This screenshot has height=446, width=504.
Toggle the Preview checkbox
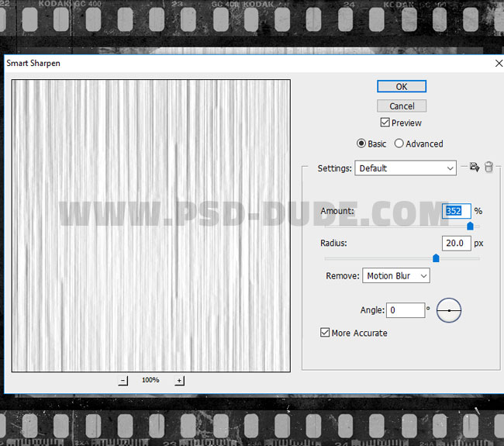coord(385,123)
